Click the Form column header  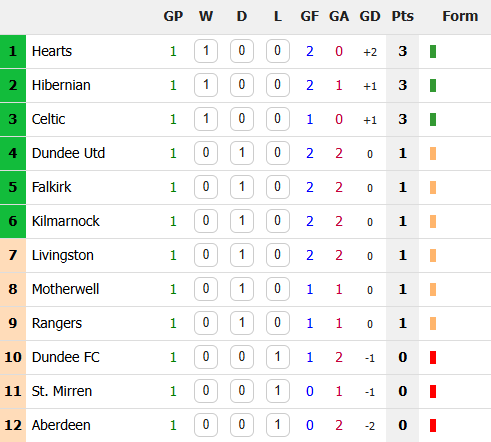[460, 16]
